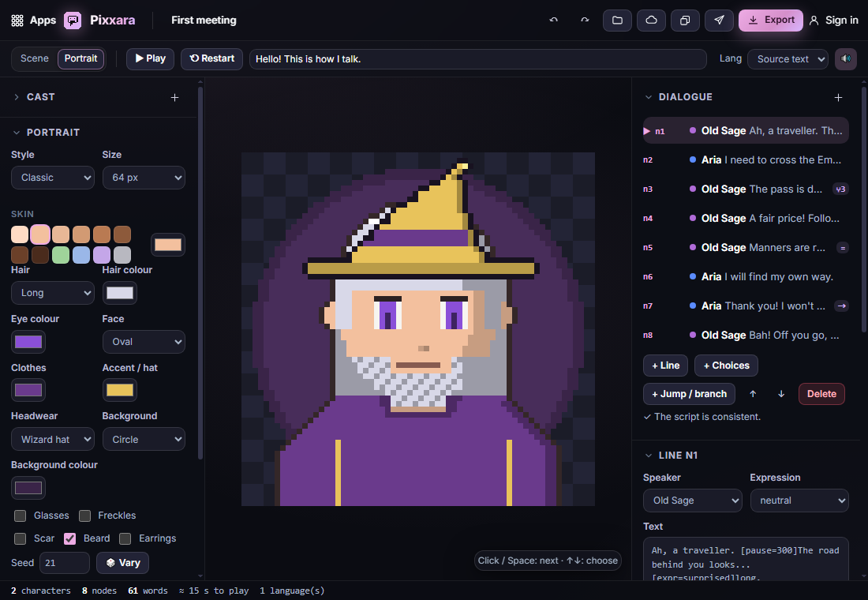Viewport: 868px width, 600px height.
Task: Click the Seed number field
Action: click(x=64, y=563)
